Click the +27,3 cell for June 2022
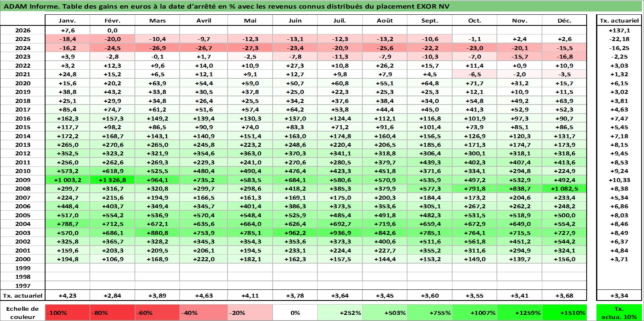 tap(295, 66)
